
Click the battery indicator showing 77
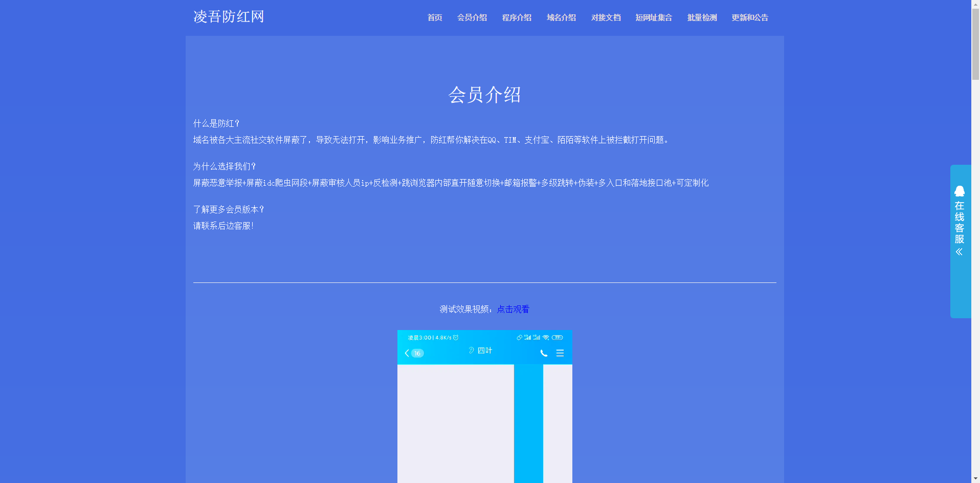[x=557, y=338]
